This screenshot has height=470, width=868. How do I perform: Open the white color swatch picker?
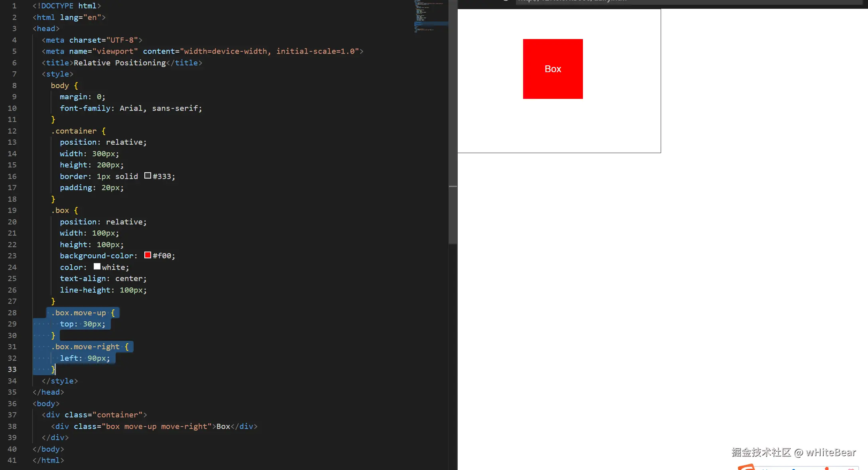97,267
